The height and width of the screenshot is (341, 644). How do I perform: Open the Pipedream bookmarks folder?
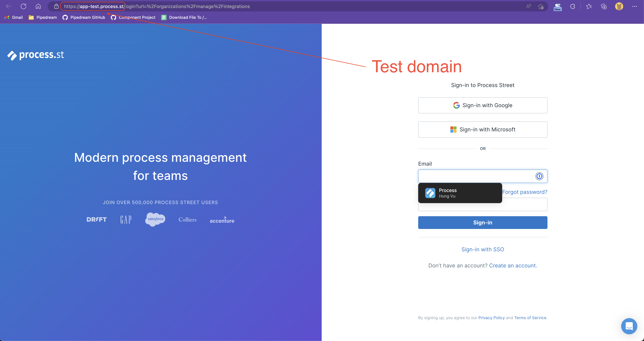pos(43,17)
